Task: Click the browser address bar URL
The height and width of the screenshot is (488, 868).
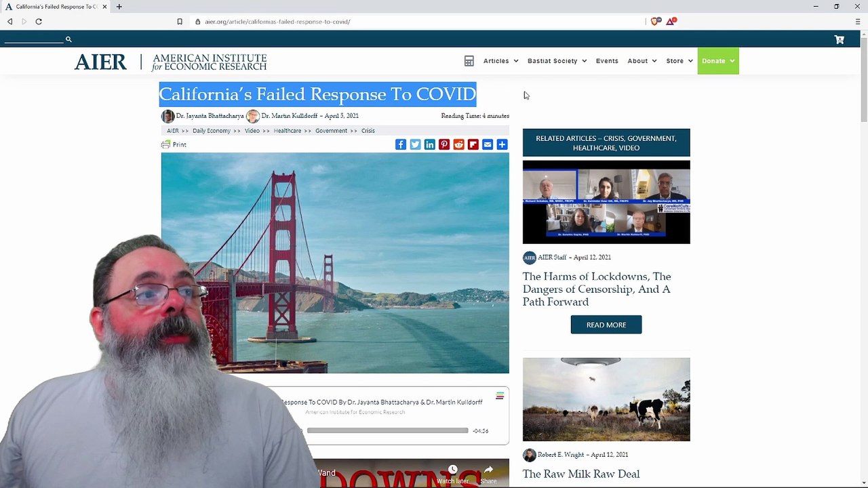Action: (277, 22)
